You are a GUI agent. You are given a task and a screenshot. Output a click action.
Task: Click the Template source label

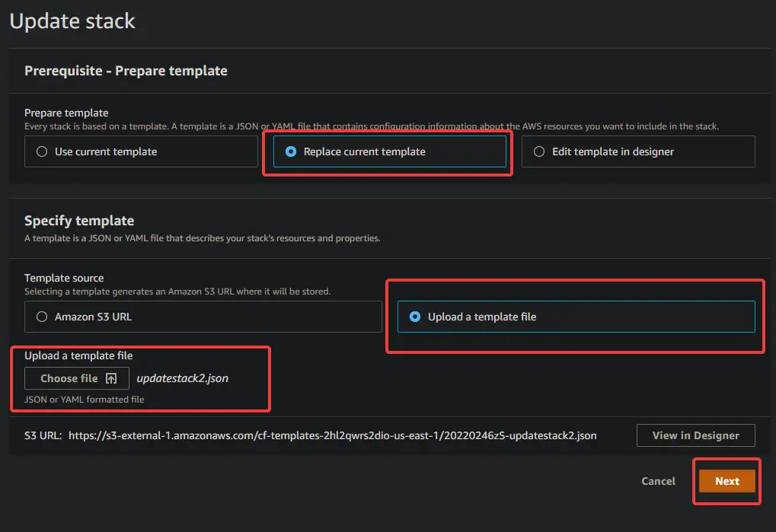64,277
